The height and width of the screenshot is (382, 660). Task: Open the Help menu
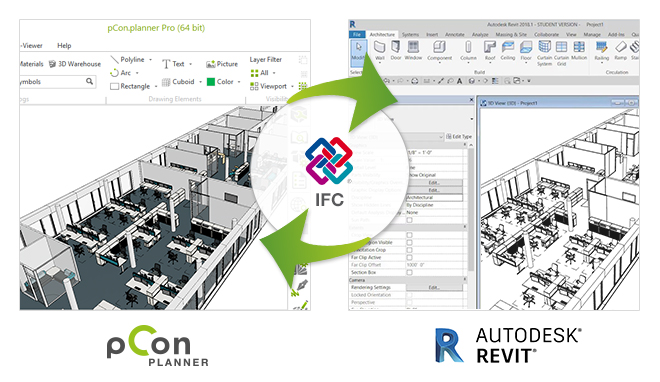[x=64, y=45]
